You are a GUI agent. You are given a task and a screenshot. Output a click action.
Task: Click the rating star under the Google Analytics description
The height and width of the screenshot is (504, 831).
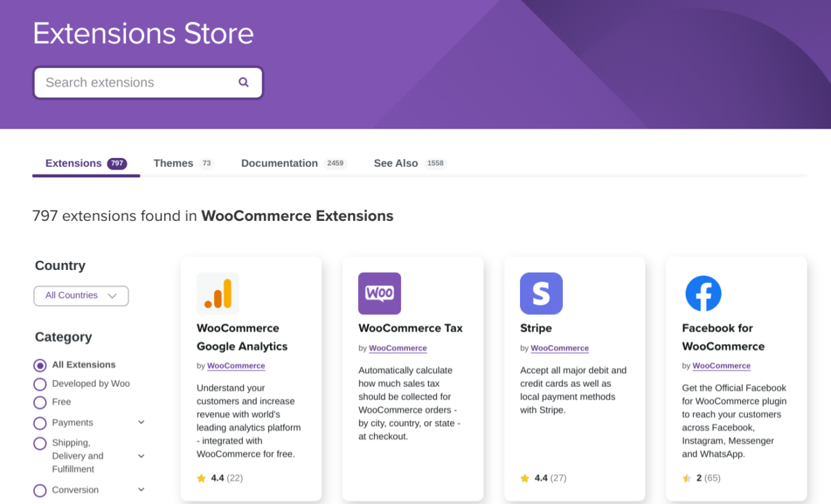(x=200, y=477)
